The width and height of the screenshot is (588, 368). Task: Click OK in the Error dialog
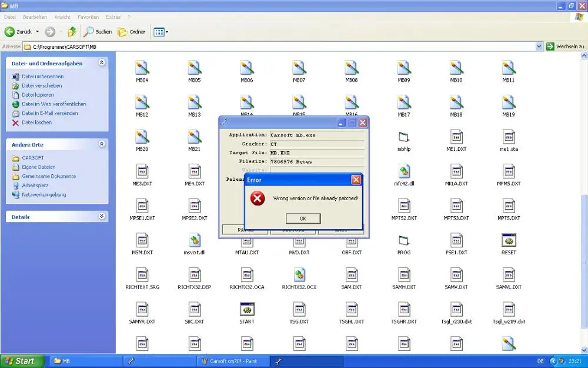pos(303,218)
